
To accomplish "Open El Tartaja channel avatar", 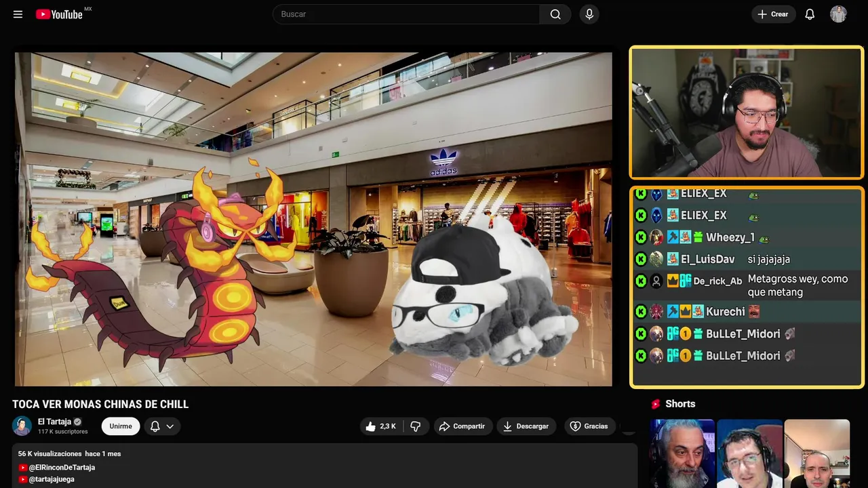I will tap(22, 426).
